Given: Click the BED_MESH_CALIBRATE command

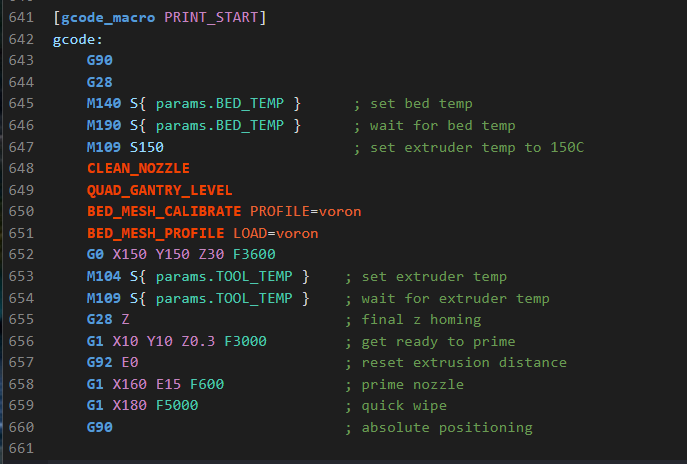Looking at the screenshot, I should click(164, 212).
